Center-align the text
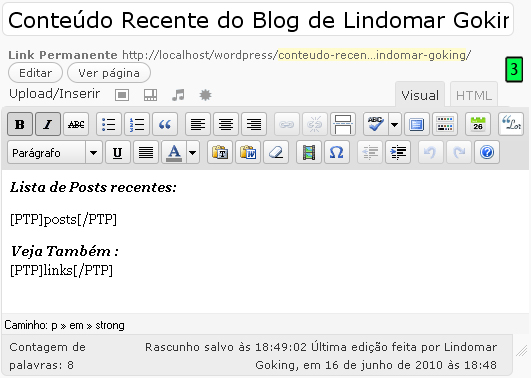The height and width of the screenshot is (378, 531). coord(226,124)
